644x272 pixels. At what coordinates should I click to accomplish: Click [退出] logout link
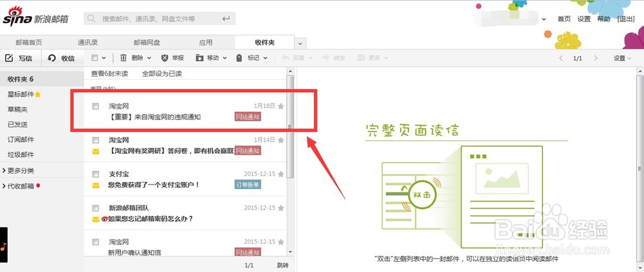tap(626, 19)
